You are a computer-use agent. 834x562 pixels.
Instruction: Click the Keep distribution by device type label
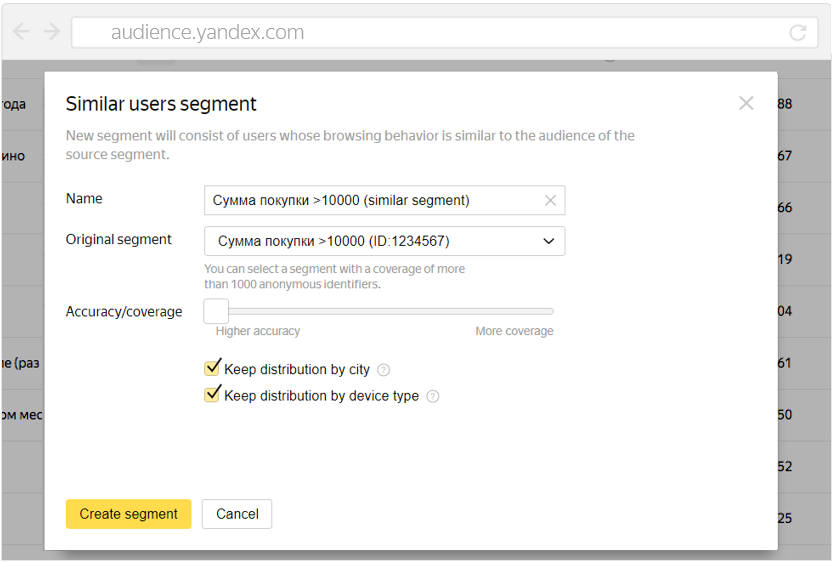point(321,396)
